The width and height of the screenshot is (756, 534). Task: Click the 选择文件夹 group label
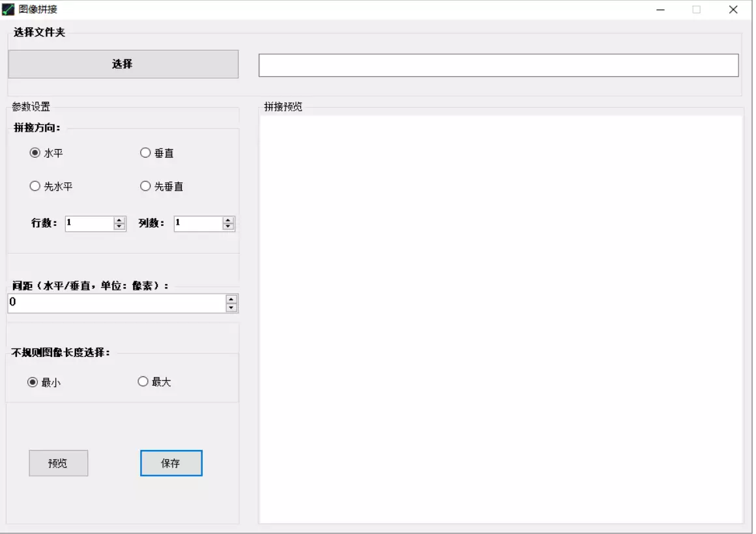point(40,33)
